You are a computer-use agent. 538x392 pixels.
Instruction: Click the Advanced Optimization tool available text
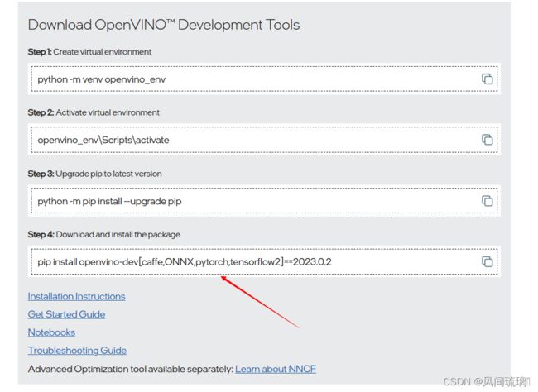[x=131, y=369]
